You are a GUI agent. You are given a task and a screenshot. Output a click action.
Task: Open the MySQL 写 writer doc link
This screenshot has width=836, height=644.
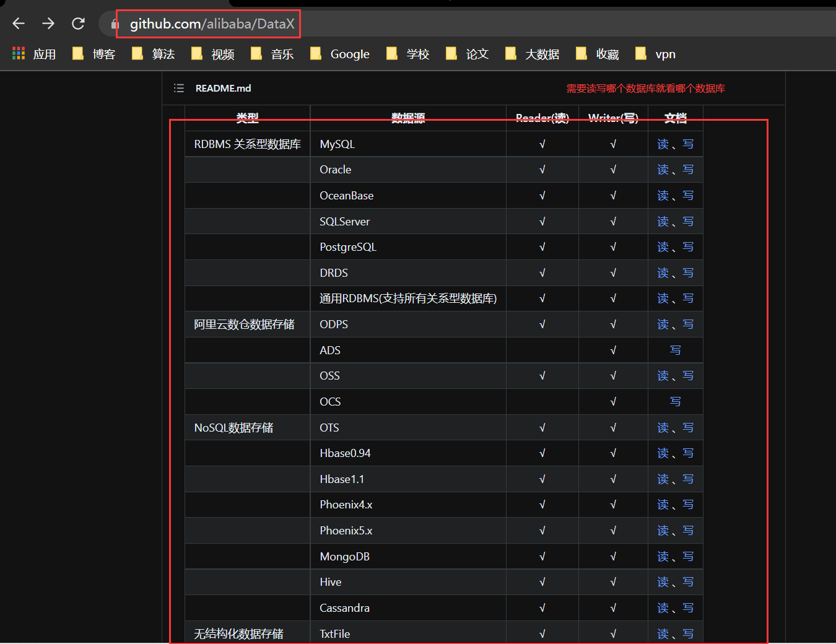(x=688, y=144)
